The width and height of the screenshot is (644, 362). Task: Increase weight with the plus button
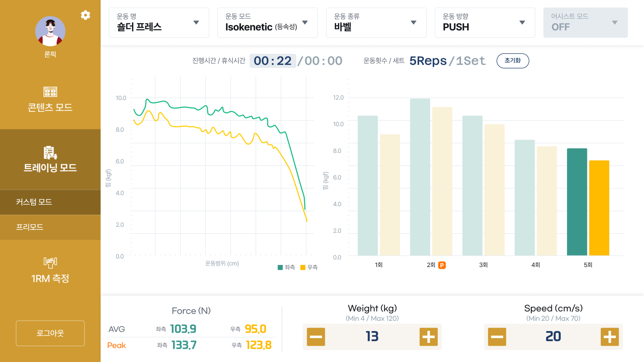pos(428,337)
